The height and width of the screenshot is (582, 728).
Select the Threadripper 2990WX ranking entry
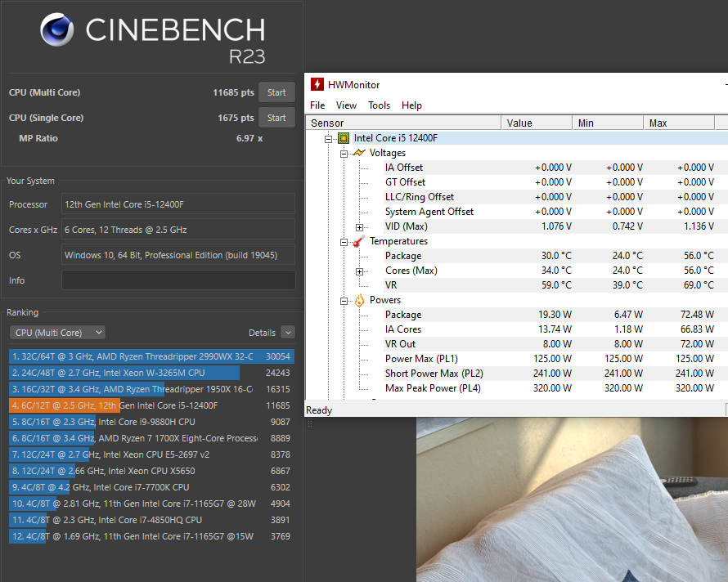point(151,356)
